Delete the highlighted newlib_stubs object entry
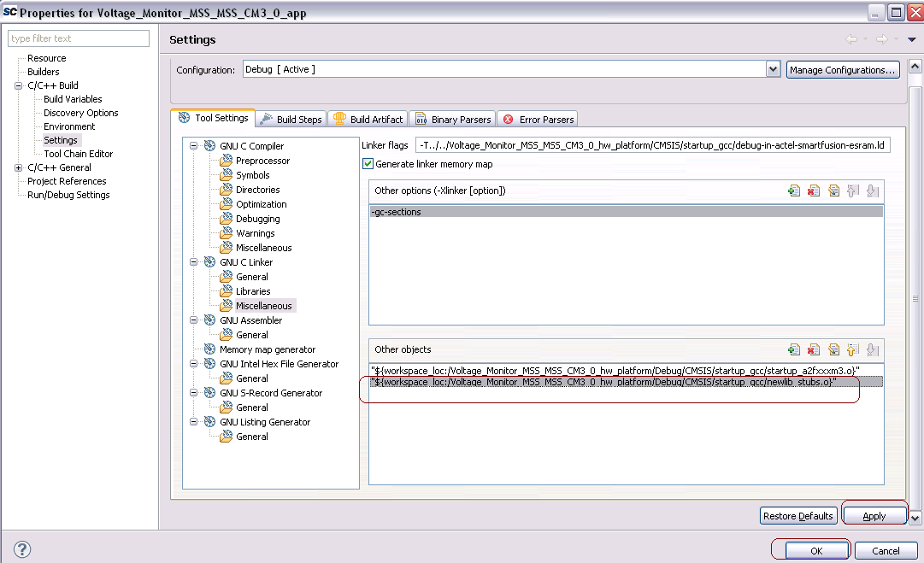Viewport: 924px width, 563px height. 813,349
